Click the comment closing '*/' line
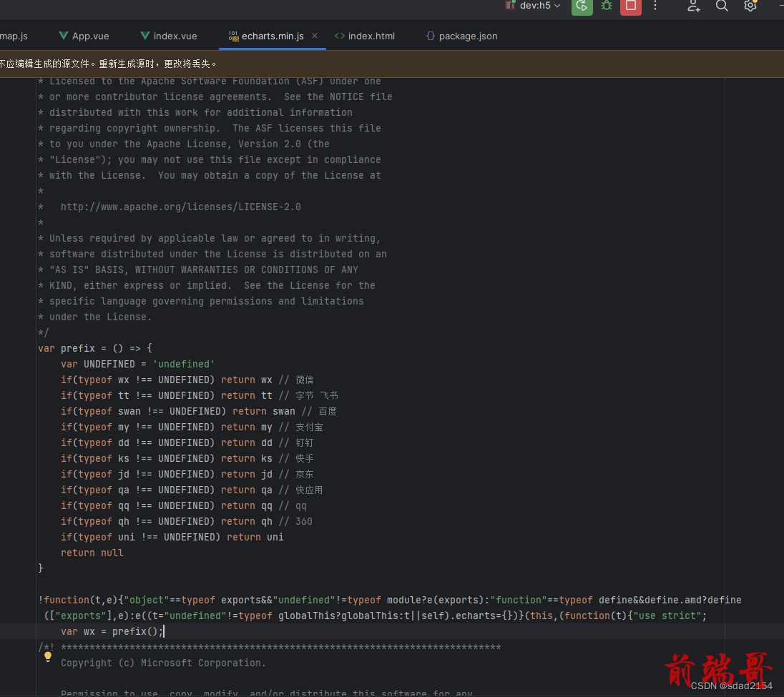 tap(44, 332)
